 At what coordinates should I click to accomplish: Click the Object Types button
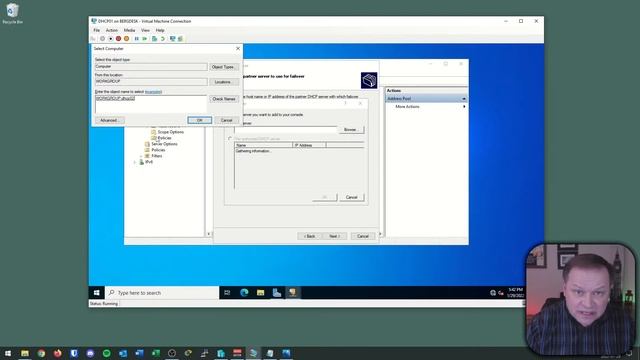(224, 67)
